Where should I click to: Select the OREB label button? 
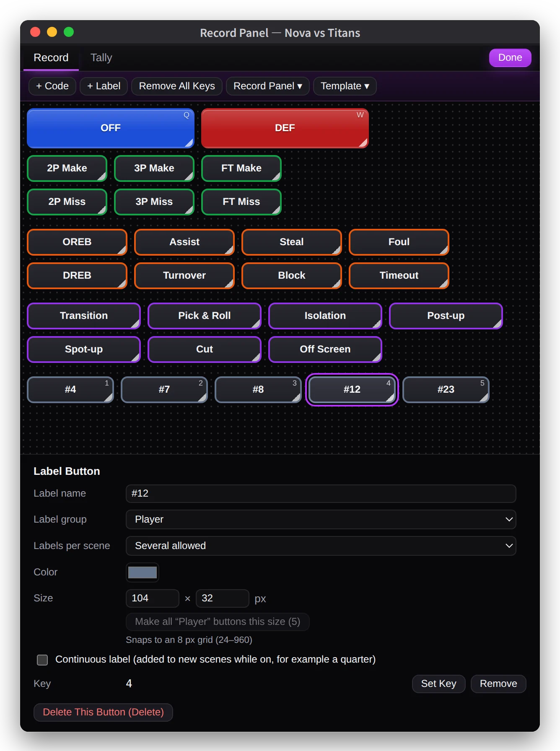point(77,242)
